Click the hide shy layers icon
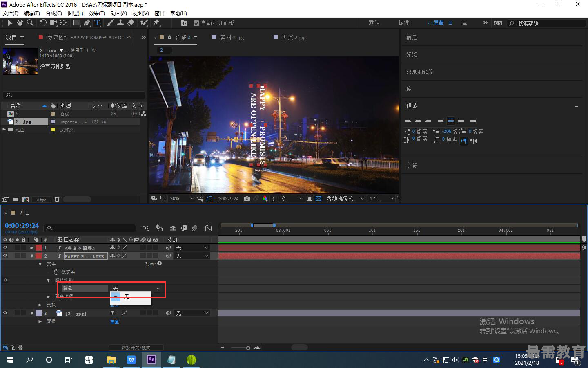Screen dimensions: 588x368 tap(173, 228)
